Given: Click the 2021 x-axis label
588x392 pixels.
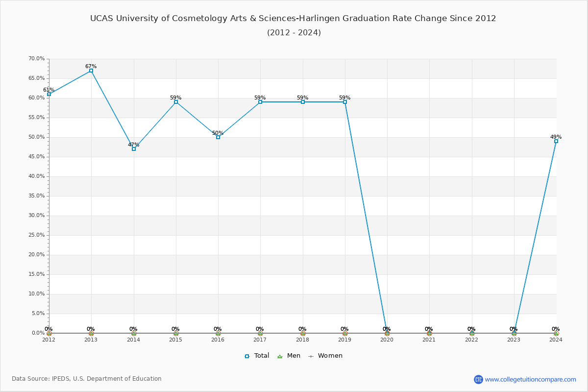Looking at the screenshot, I should 429,340.
